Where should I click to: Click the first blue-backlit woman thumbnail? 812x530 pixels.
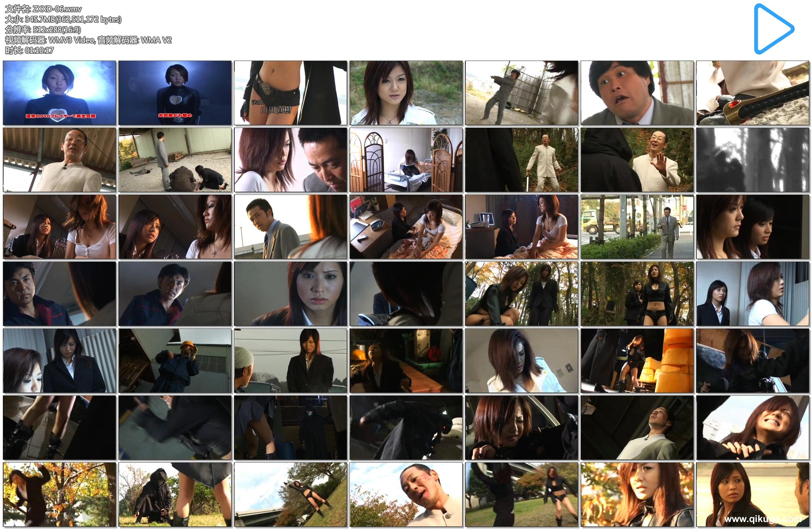coord(59,93)
